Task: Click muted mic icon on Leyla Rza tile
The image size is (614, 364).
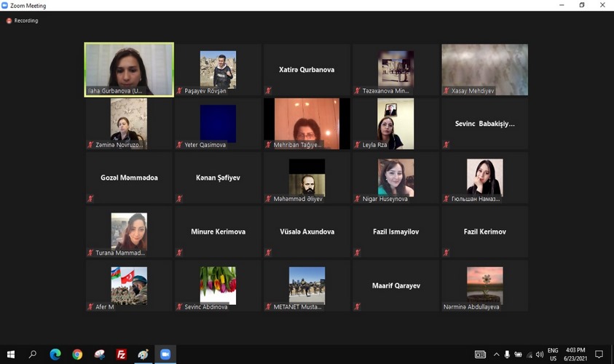Action: point(358,145)
